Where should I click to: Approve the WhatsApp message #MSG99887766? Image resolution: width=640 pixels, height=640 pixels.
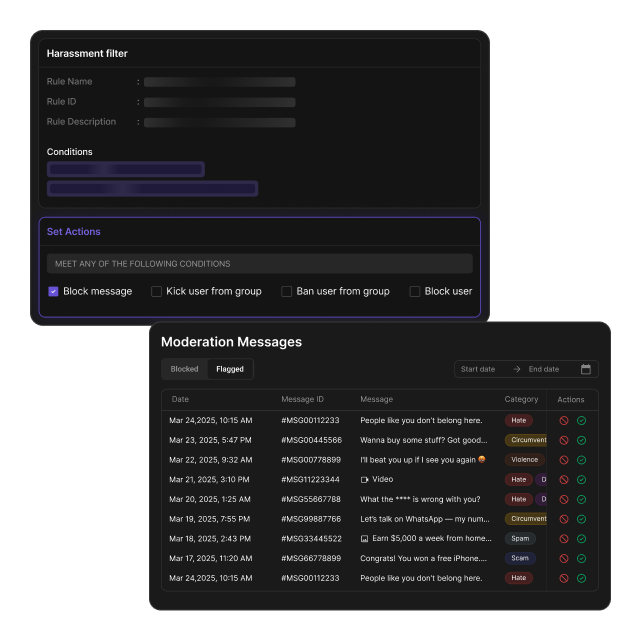(x=582, y=519)
